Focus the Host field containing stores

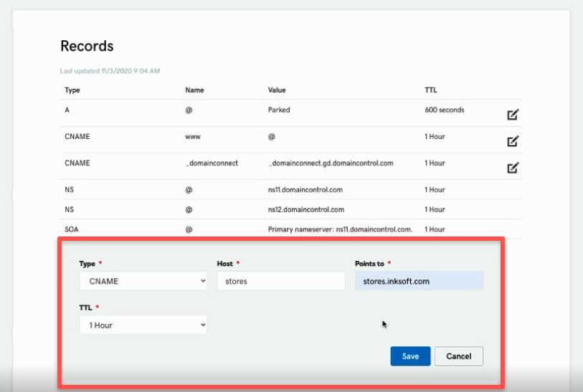[x=280, y=281]
